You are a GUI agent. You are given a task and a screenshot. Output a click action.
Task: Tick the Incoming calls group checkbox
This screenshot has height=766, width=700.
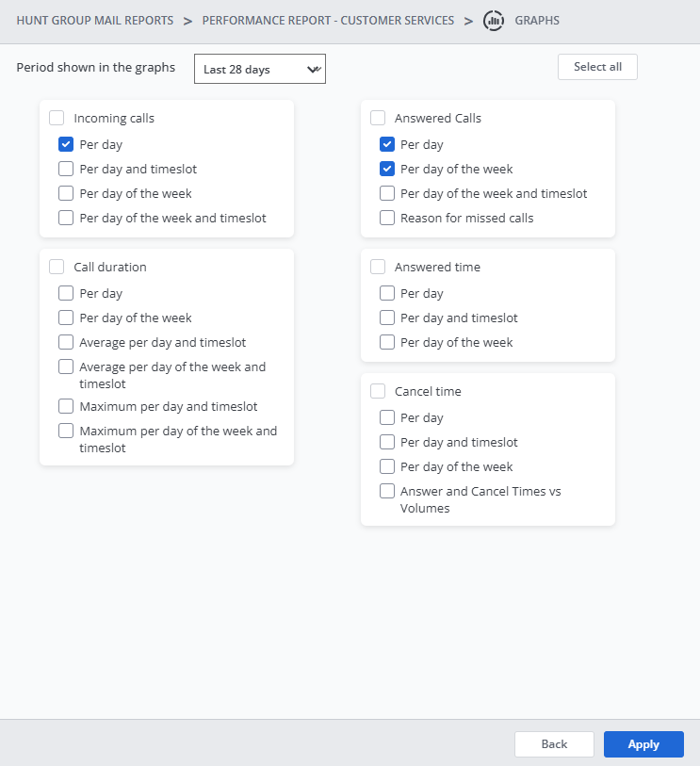(57, 119)
